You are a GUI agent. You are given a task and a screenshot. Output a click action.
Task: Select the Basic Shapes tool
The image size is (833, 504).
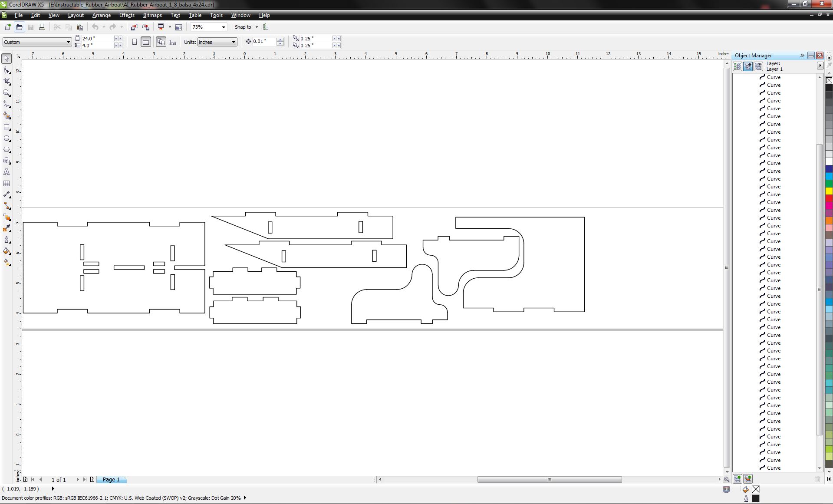coord(7,161)
